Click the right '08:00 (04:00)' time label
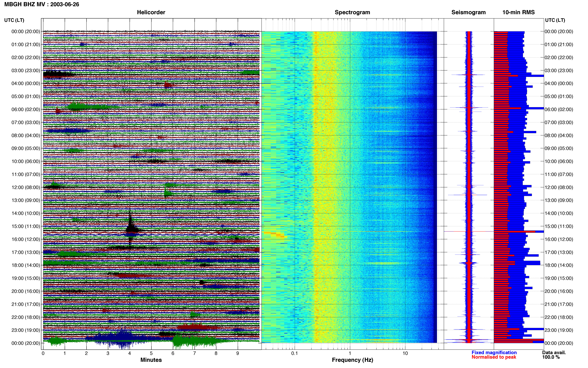 559,136
